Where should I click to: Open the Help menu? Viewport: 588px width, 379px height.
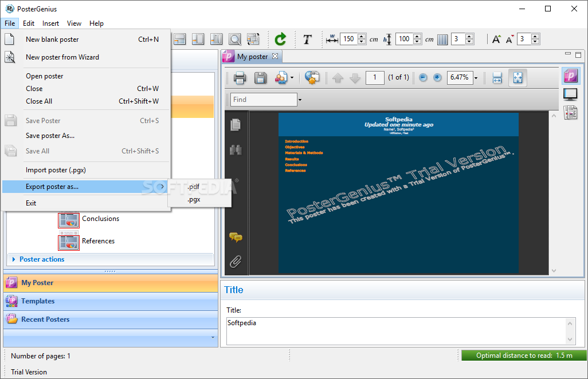point(96,23)
